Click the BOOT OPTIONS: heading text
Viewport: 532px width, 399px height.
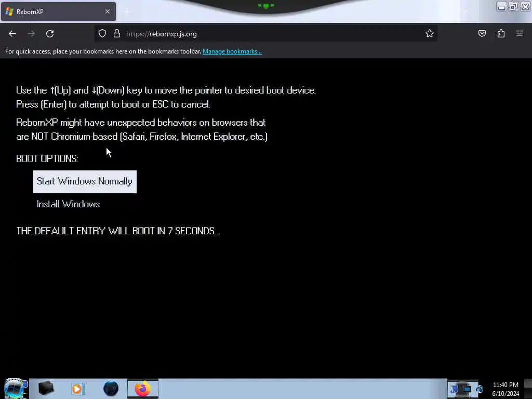[x=47, y=158]
